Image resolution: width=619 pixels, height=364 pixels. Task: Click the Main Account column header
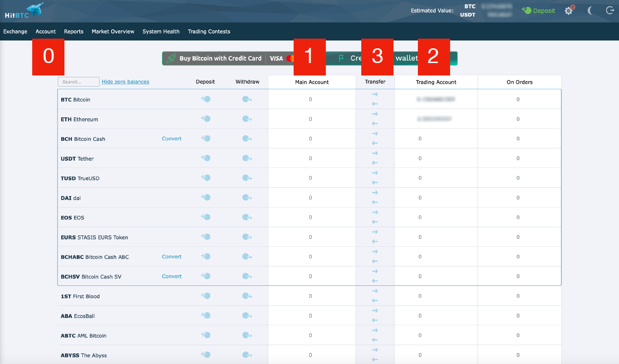pos(312,82)
